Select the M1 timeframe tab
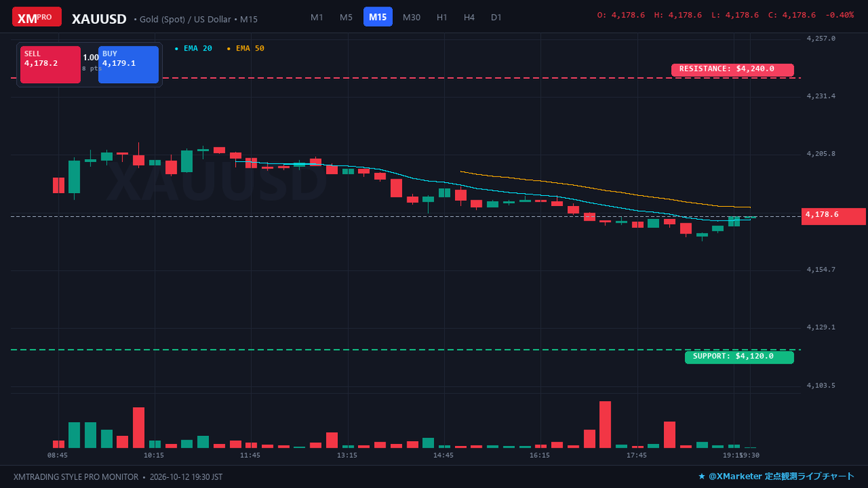This screenshot has height=488, width=868. 317,17
